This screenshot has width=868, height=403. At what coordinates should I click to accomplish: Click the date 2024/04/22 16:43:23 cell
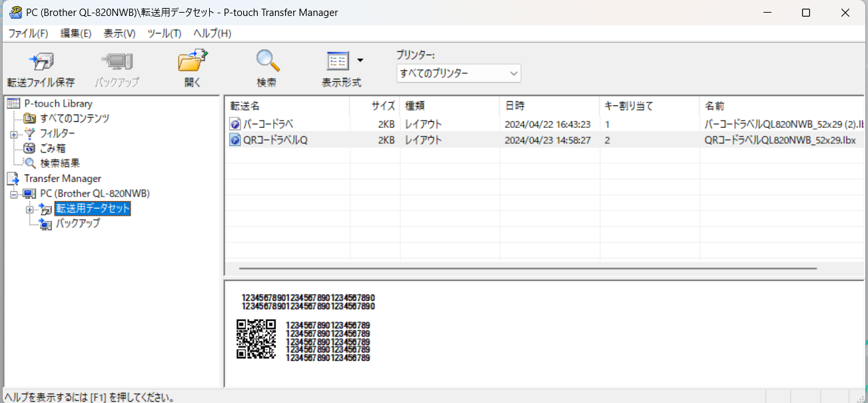coord(548,124)
